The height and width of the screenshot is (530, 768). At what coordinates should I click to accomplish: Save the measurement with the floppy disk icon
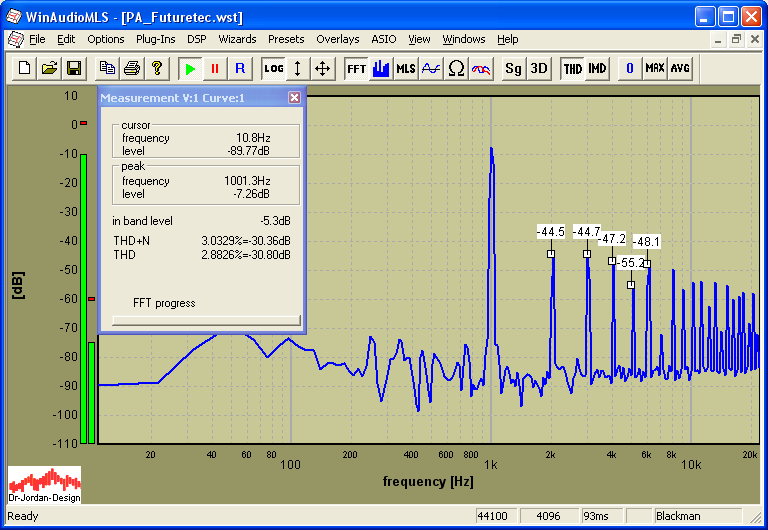coord(73,68)
